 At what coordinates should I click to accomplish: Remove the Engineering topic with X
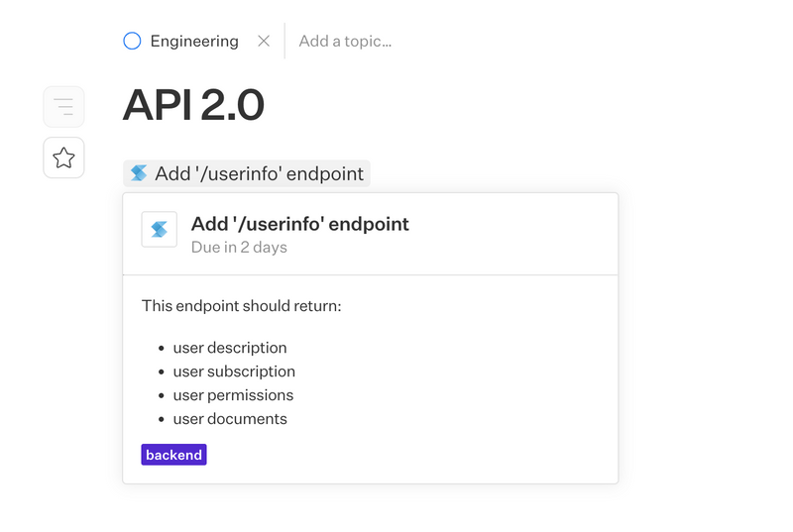pyautogui.click(x=264, y=41)
